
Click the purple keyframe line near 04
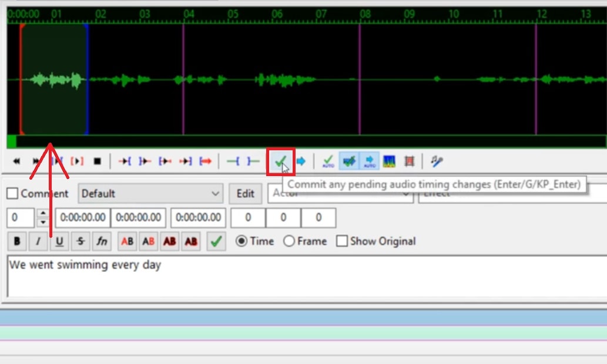click(183, 79)
